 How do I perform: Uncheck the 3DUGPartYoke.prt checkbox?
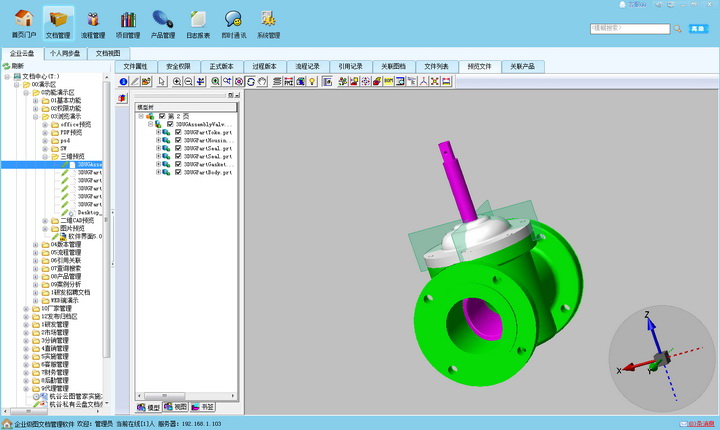click(178, 133)
